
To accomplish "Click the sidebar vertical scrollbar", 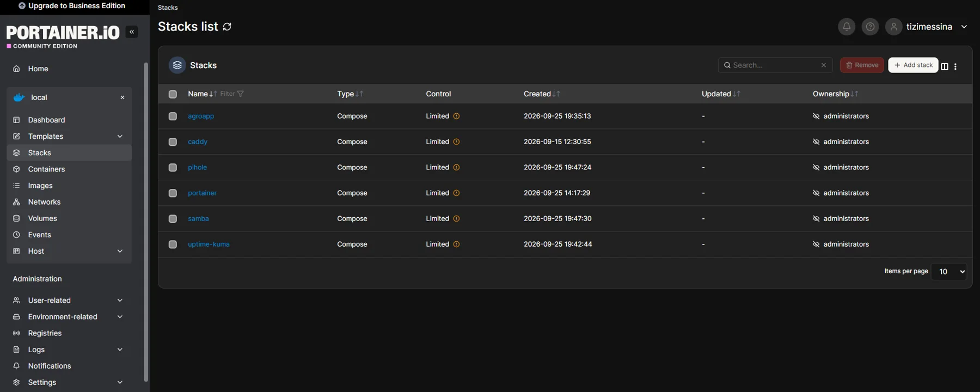I will (146, 222).
